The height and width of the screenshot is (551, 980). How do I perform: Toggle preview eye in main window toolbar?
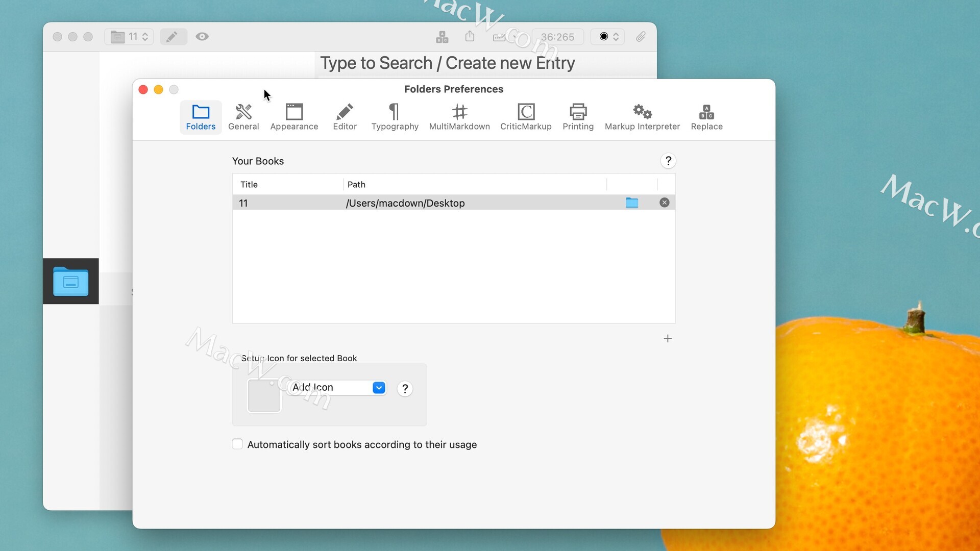click(202, 37)
